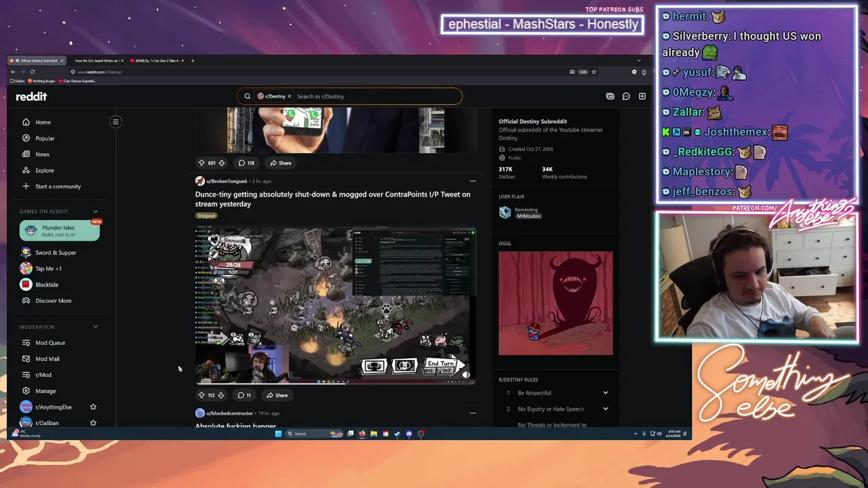
Task: Go back in the browser
Action: click(x=13, y=72)
